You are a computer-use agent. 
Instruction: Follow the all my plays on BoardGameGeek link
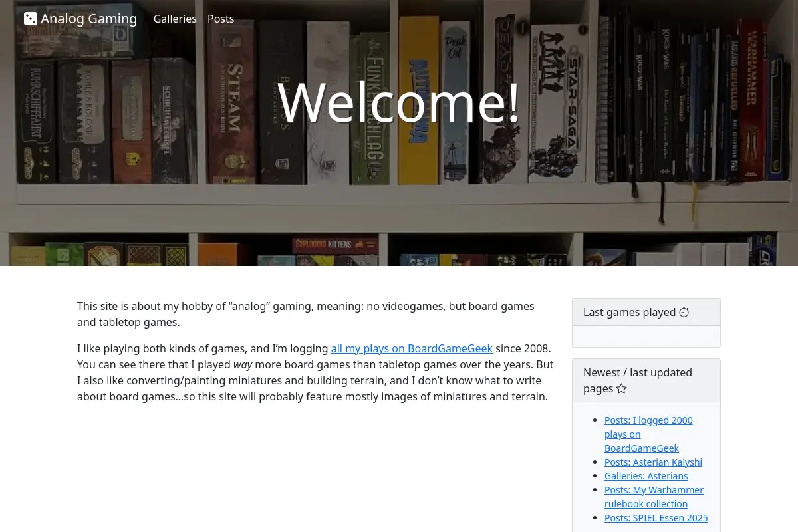point(412,348)
